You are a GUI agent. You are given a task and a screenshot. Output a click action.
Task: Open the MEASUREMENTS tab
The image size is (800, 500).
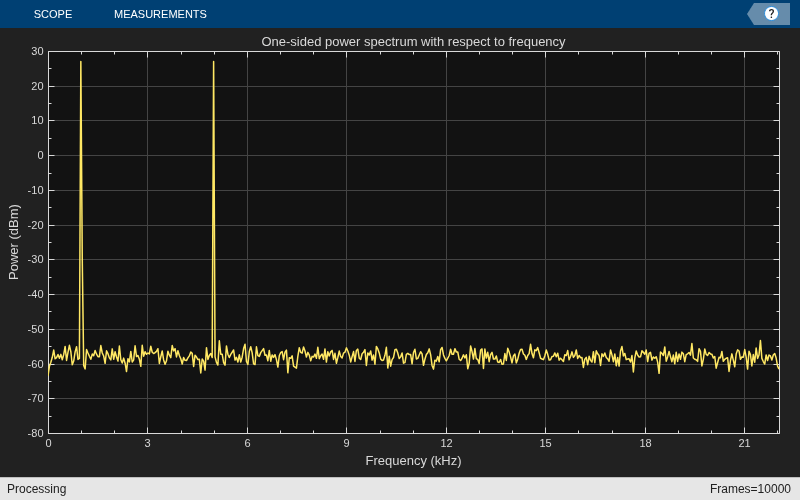coord(160,14)
